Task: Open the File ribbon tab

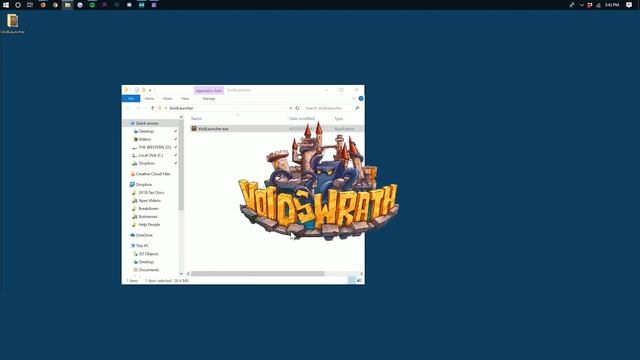Action: pyautogui.click(x=131, y=98)
